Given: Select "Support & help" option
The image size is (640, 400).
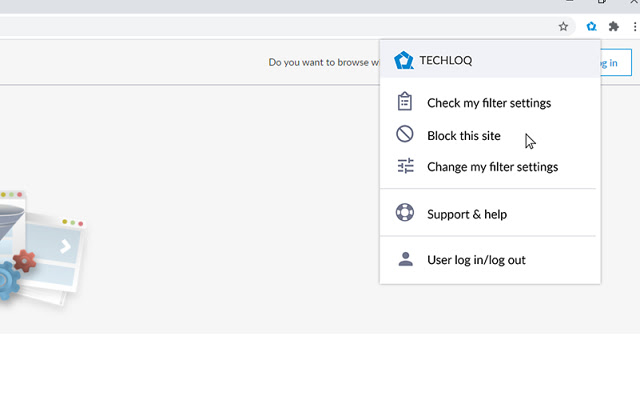Looking at the screenshot, I should (x=466, y=214).
